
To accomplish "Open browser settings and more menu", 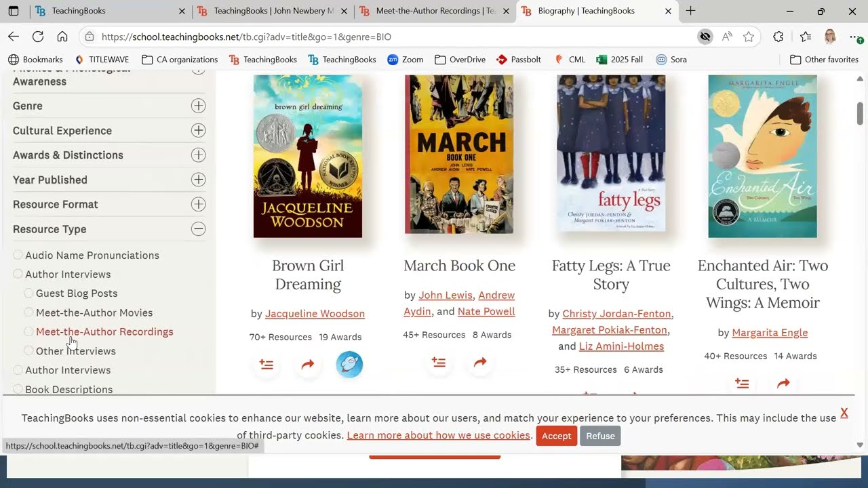I will coord(854,37).
